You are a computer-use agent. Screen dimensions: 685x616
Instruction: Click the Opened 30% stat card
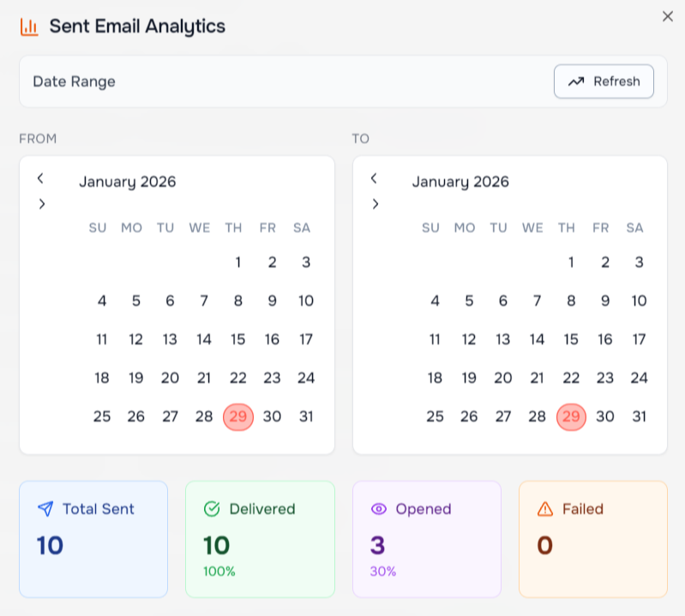pos(426,539)
